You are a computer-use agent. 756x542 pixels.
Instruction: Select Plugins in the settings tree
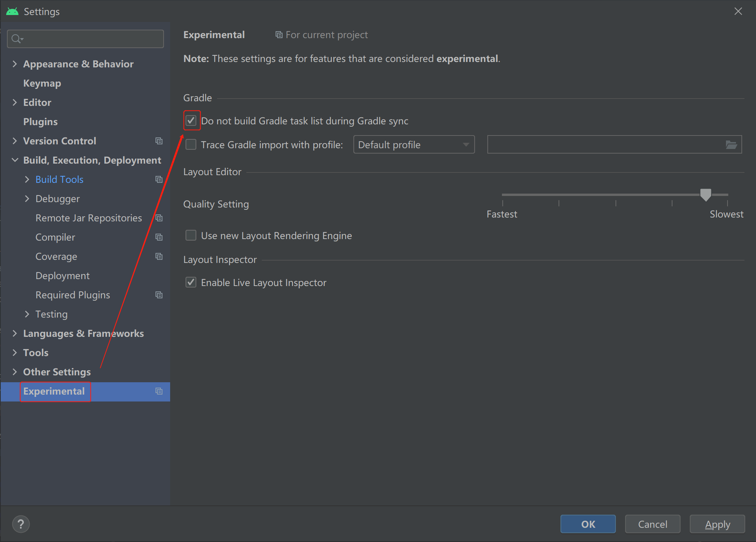pyautogui.click(x=40, y=122)
